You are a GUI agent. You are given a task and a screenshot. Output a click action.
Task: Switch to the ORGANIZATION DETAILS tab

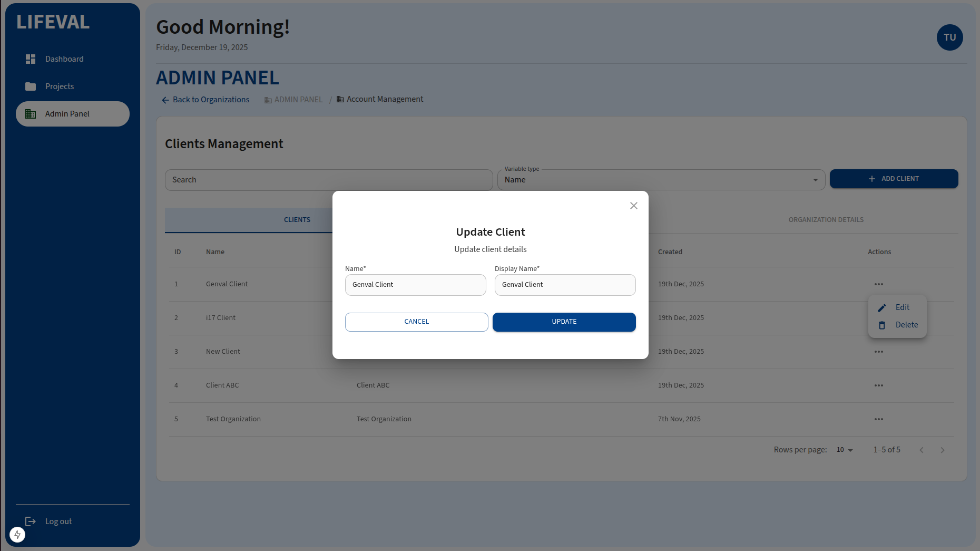(826, 220)
